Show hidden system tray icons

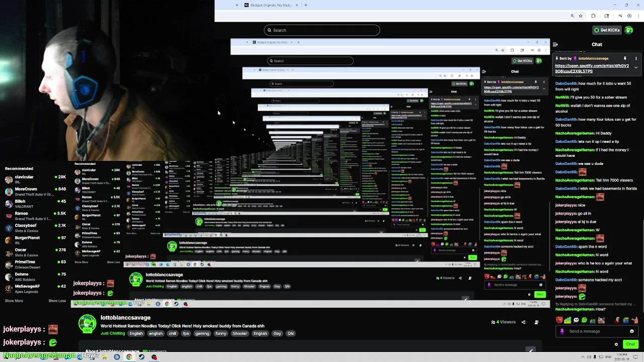[x=583, y=357]
